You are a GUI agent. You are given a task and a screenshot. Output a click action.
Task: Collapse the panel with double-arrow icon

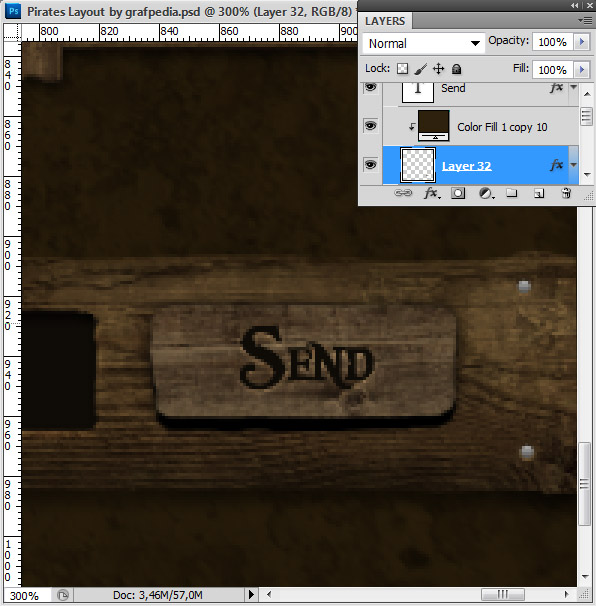575,5
